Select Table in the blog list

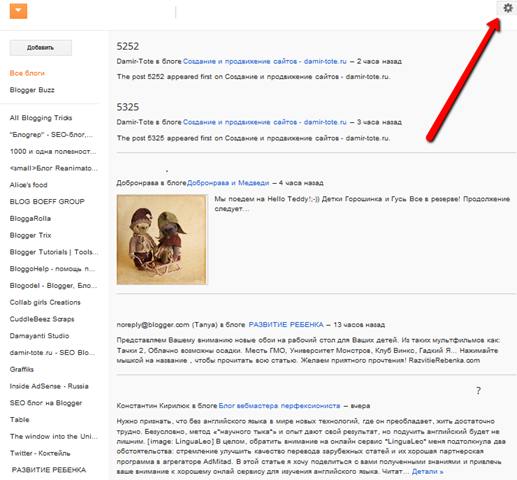(20, 420)
